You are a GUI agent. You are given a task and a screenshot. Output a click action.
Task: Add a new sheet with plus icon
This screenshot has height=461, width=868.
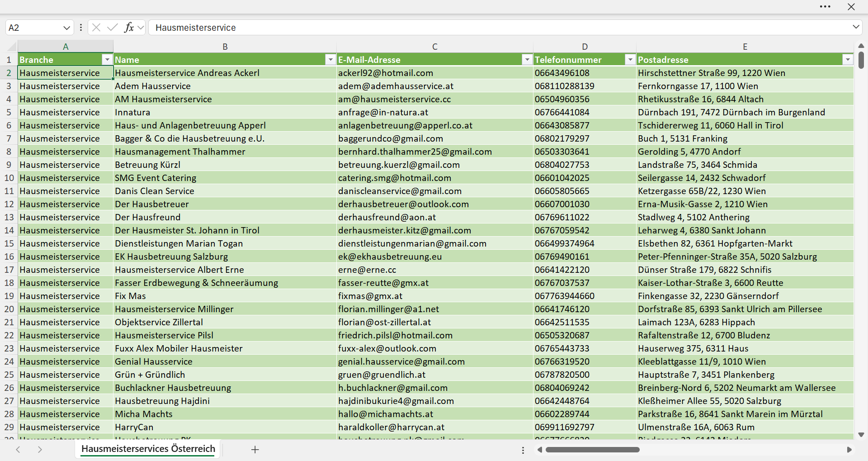[255, 449]
